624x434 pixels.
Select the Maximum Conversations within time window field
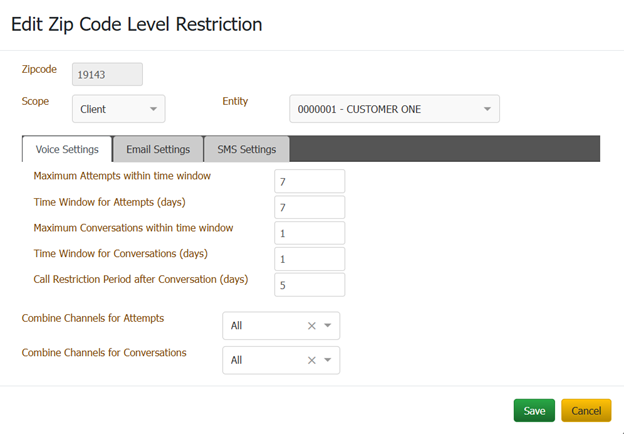point(309,233)
